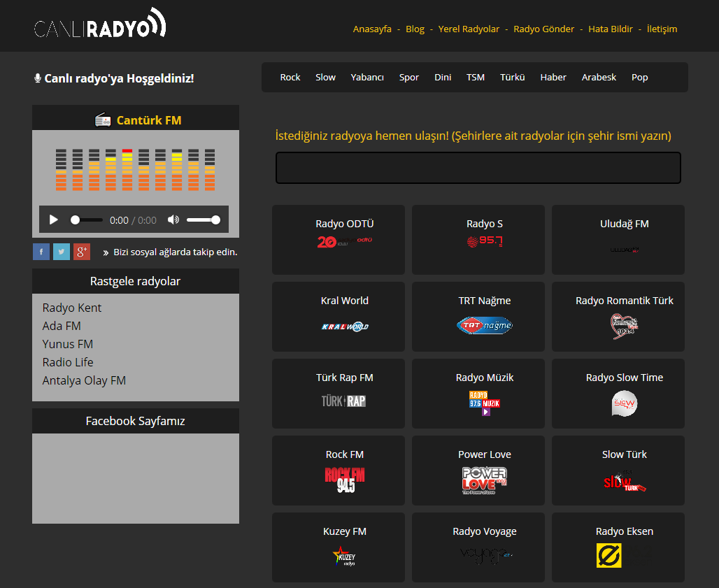The width and height of the screenshot is (719, 588).
Task: Go to Anasayfa in the top navigation
Action: 372,29
